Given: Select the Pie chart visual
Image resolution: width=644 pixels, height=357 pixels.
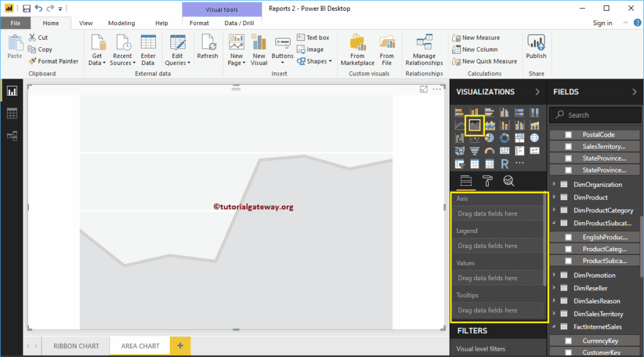Looking at the screenshot, I should [489, 138].
